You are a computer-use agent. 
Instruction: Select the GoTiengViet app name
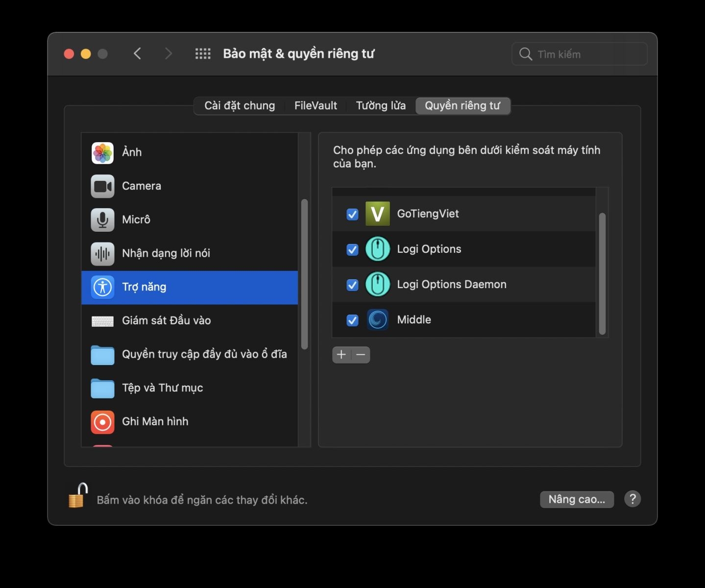[428, 214]
